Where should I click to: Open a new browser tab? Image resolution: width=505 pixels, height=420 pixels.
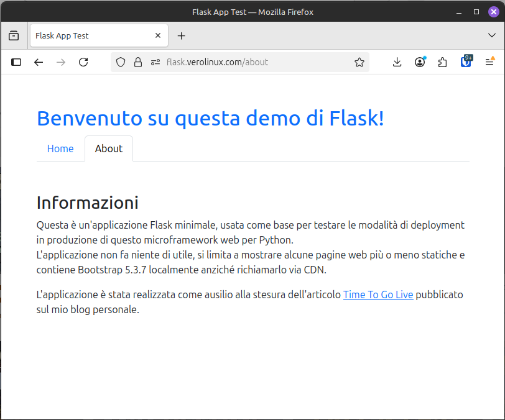[x=182, y=36]
